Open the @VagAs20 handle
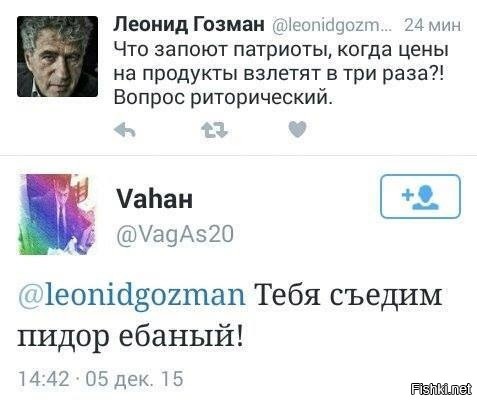The width and height of the screenshot is (477, 401). pyautogui.click(x=175, y=235)
